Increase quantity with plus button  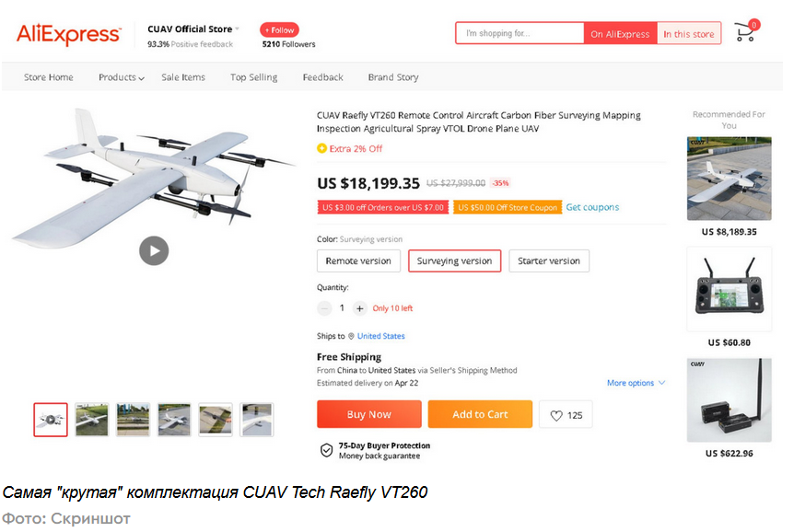tap(359, 308)
